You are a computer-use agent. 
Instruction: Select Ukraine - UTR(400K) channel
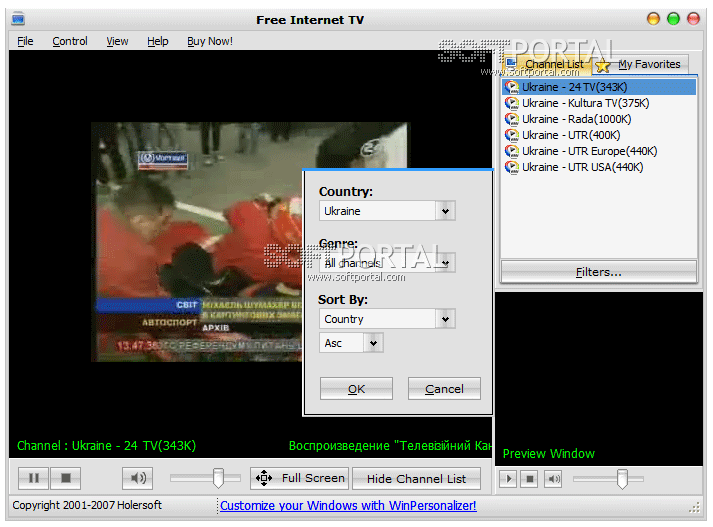pos(599,135)
